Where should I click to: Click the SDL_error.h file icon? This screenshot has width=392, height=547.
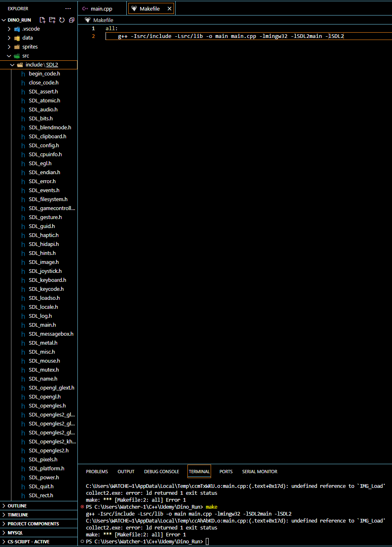(23, 182)
